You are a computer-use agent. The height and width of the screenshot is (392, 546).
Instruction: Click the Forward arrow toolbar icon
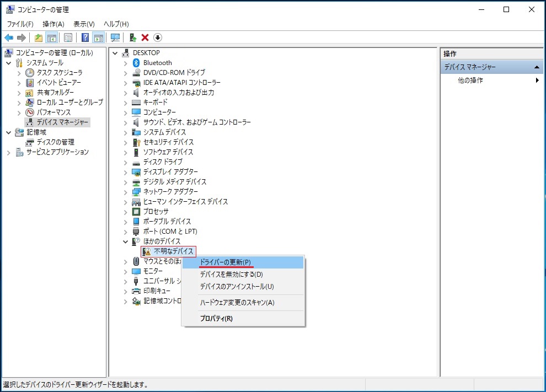tap(22, 37)
